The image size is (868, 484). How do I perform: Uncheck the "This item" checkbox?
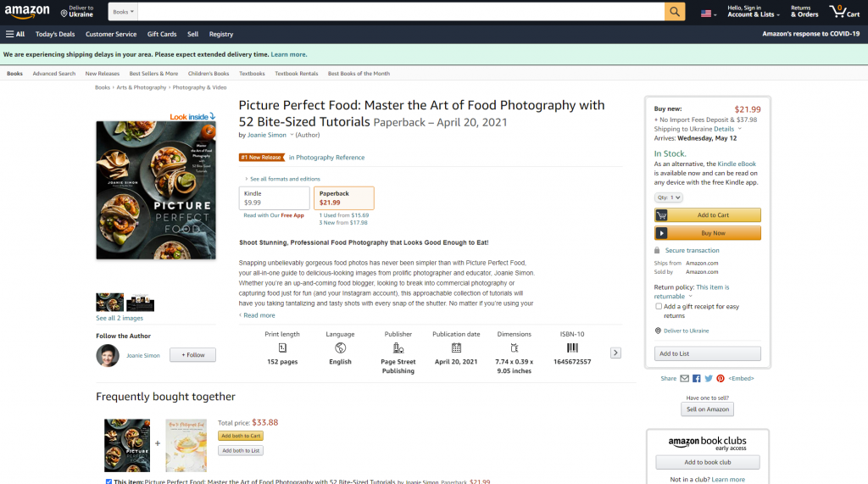(108, 481)
